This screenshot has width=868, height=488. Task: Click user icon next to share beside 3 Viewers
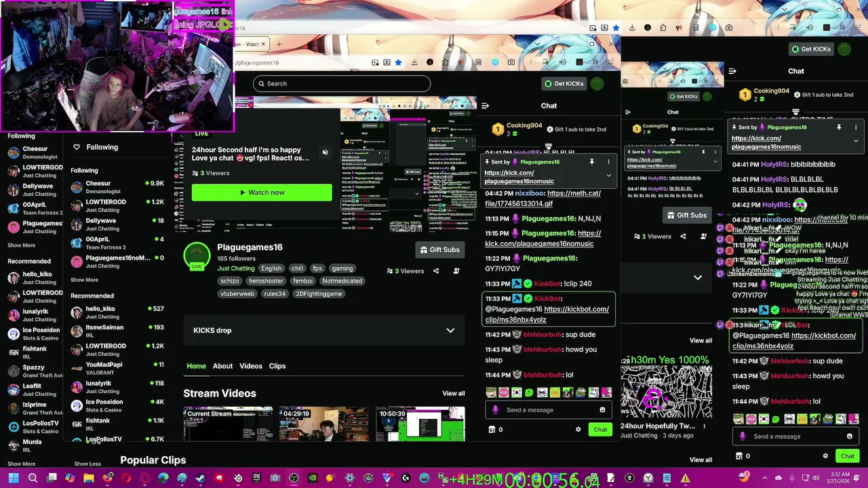click(x=456, y=271)
